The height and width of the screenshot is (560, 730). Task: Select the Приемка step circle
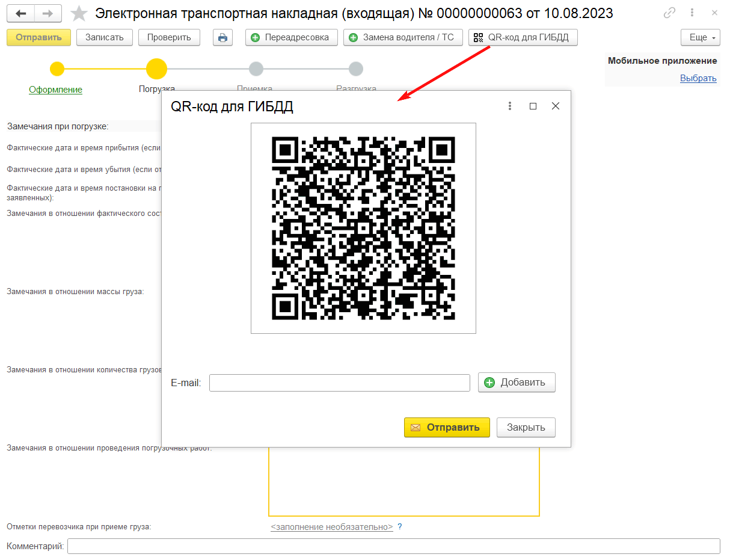point(256,69)
